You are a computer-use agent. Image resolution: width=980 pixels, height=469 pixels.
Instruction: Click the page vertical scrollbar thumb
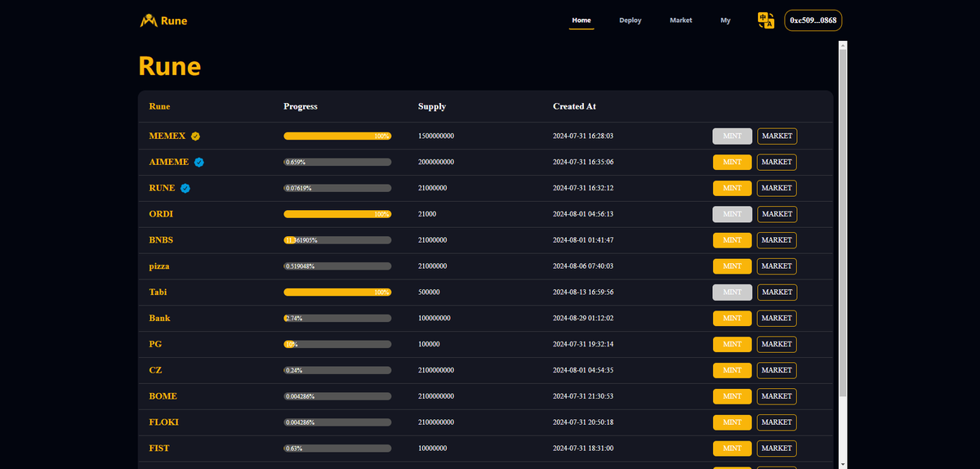pyautogui.click(x=844, y=225)
